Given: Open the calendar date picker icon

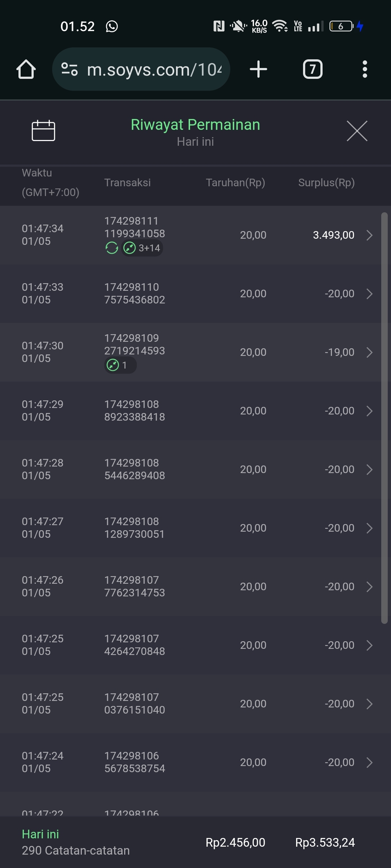Looking at the screenshot, I should click(x=43, y=131).
